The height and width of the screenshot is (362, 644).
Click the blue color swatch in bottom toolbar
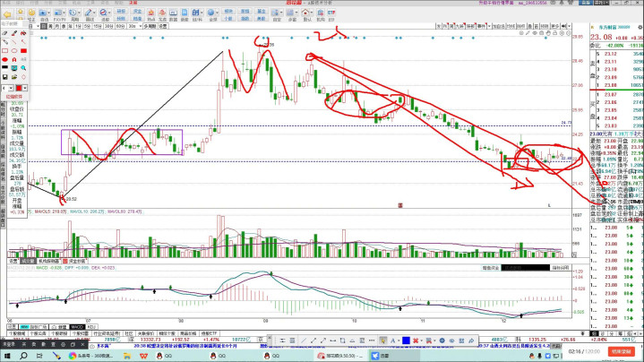(x=406, y=340)
